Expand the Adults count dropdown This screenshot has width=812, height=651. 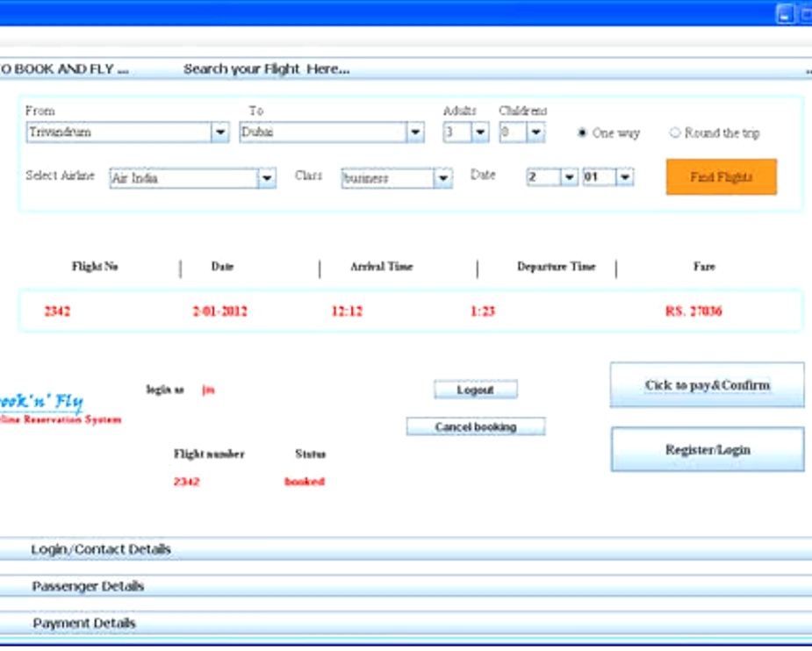480,132
